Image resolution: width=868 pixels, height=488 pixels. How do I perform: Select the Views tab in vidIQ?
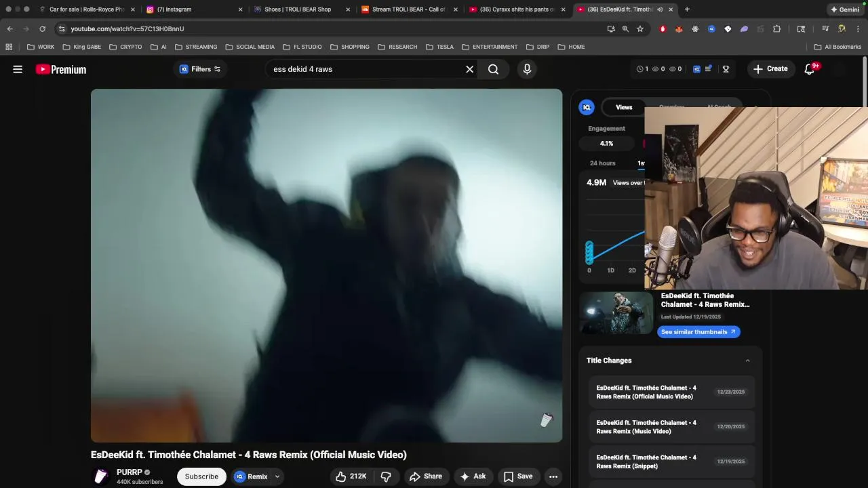coord(624,107)
